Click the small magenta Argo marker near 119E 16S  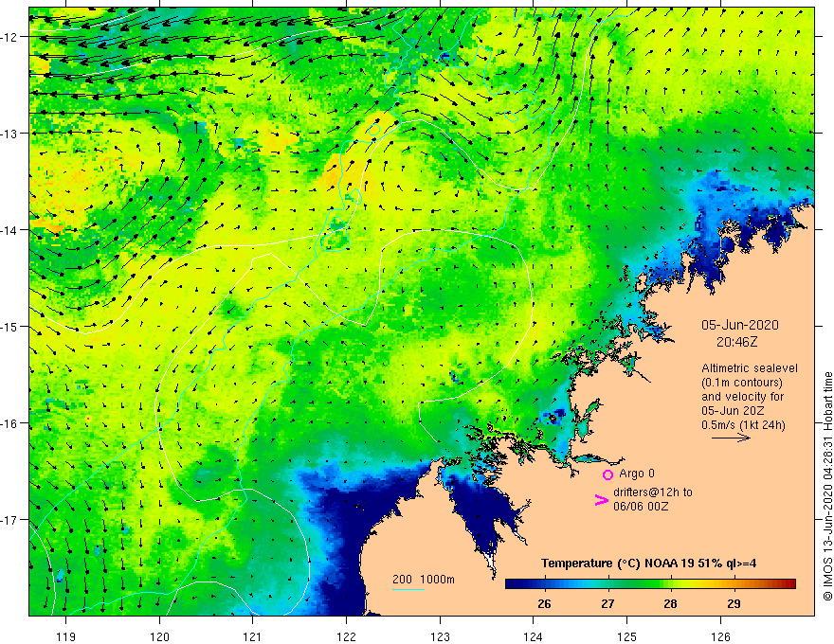point(88,419)
